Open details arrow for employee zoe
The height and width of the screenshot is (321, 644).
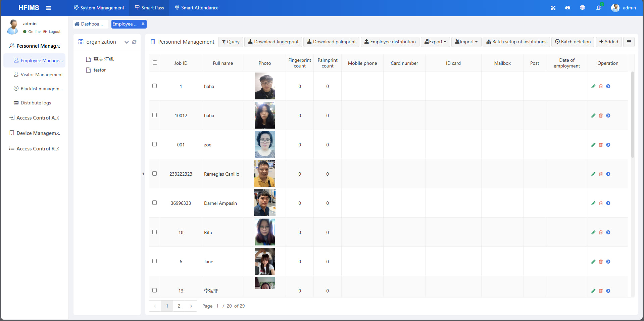(x=608, y=145)
